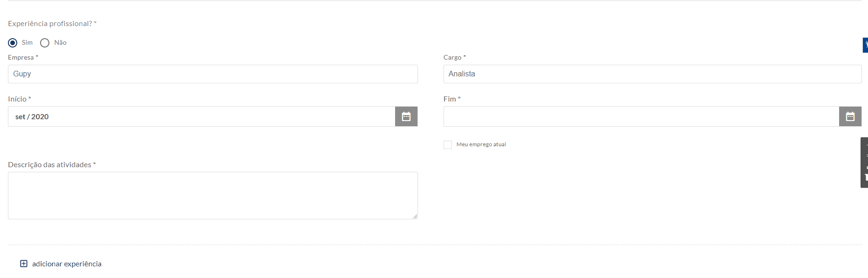Select the Sim radio button

13,43
